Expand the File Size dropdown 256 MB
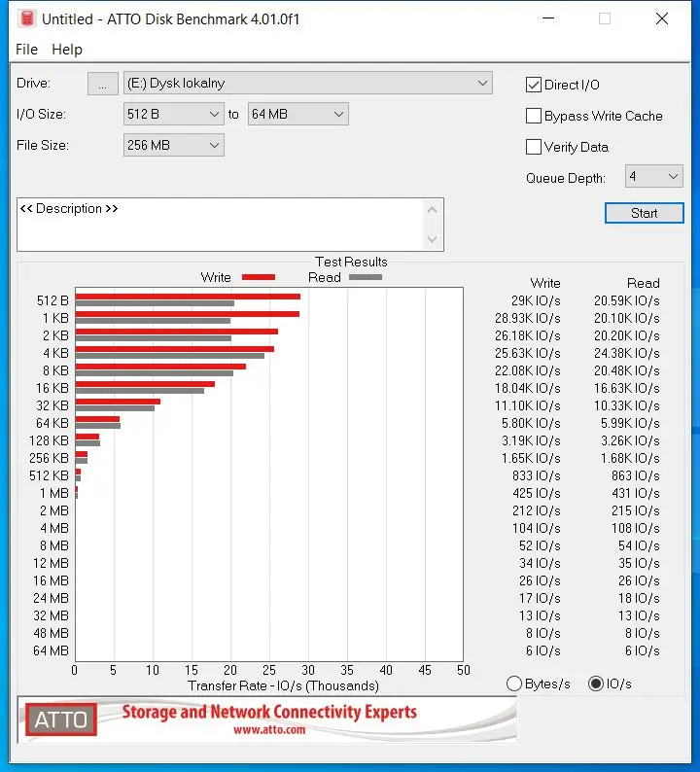Image resolution: width=700 pixels, height=772 pixels. pyautogui.click(x=173, y=145)
